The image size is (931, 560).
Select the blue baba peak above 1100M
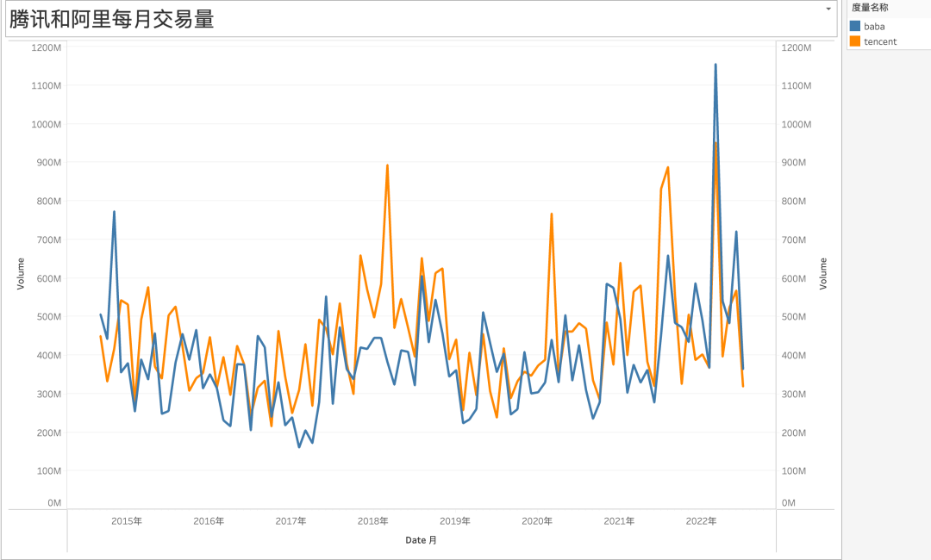tap(715, 65)
